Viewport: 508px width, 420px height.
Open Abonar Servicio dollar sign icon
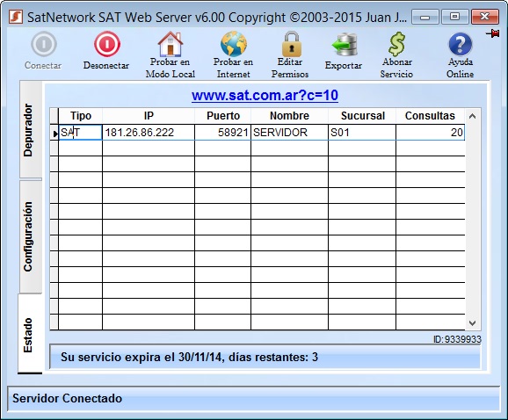click(x=397, y=44)
